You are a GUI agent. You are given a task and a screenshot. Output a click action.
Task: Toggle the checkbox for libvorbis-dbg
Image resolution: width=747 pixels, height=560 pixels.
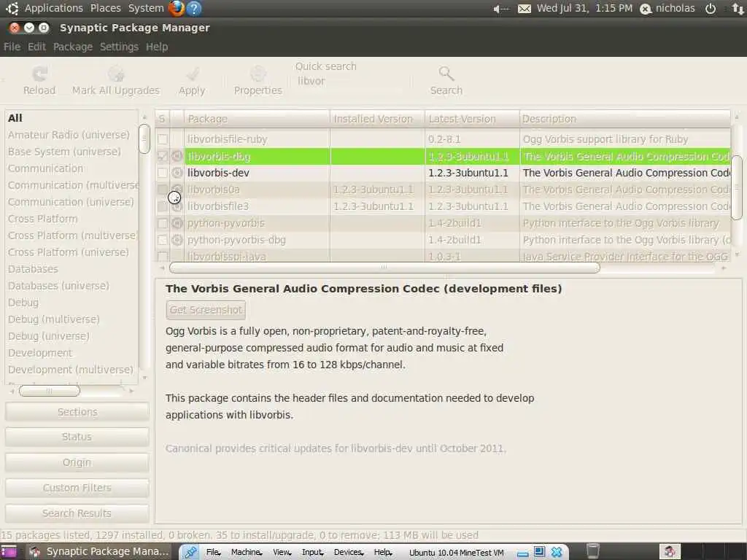(x=163, y=156)
